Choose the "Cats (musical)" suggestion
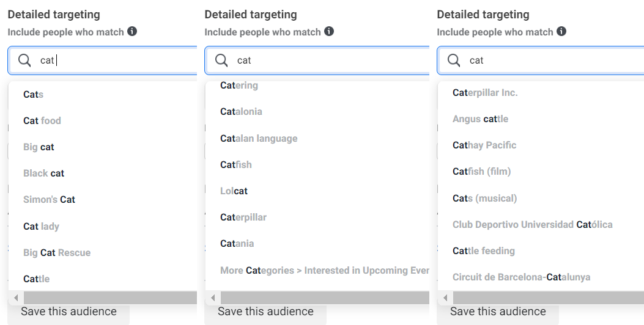The image size is (644, 325). 484,198
